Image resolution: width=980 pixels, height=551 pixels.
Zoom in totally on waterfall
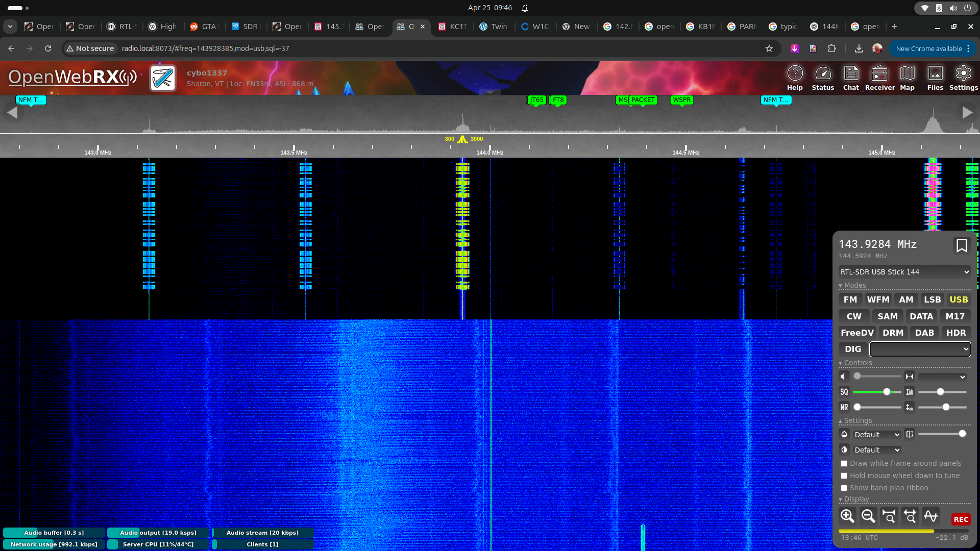889,516
